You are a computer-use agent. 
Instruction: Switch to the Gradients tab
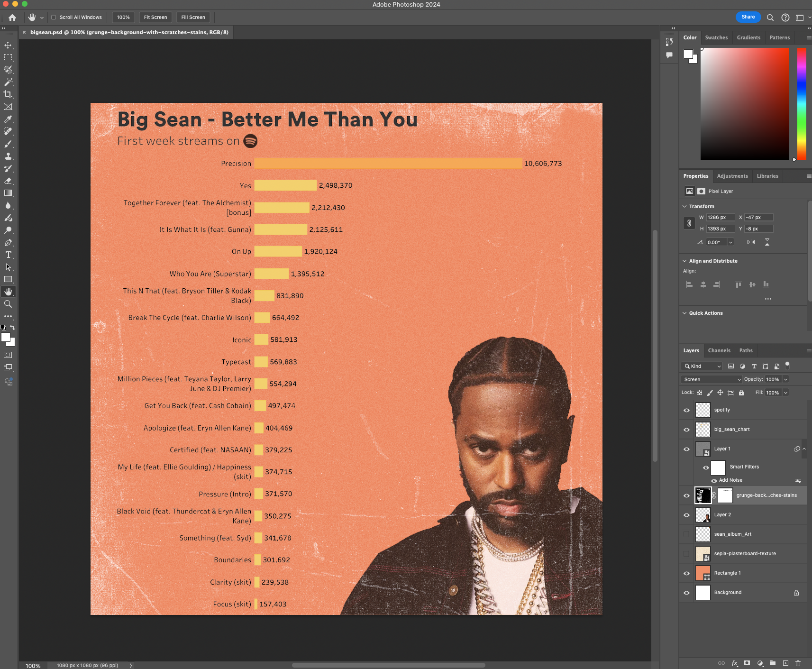[748, 37]
